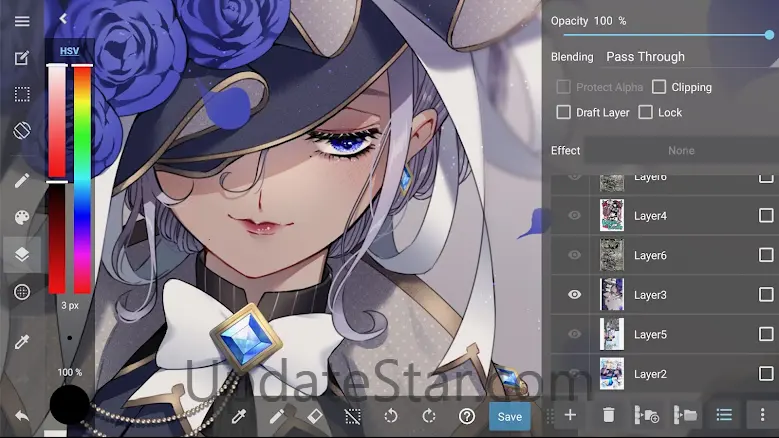
Task: Tap the Opacity 100 % value
Action: tap(610, 21)
